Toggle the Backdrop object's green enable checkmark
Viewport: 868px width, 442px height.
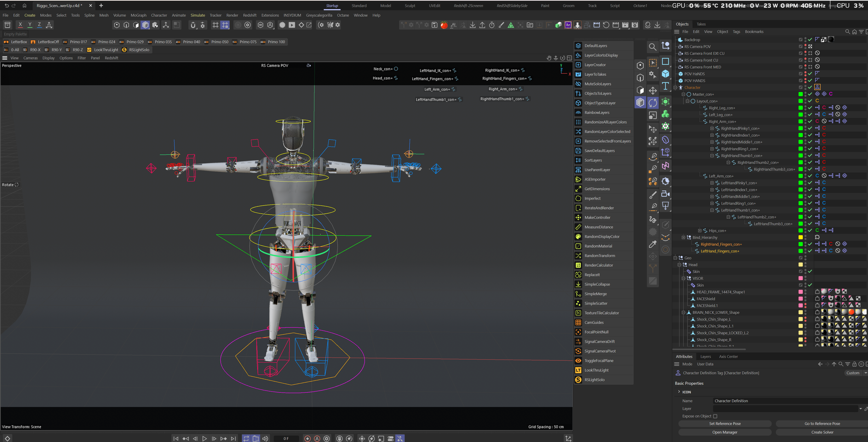[810, 40]
